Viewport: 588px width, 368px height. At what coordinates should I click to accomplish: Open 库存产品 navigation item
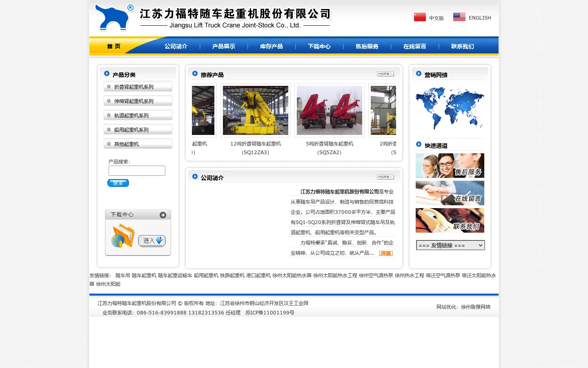pyautogui.click(x=272, y=46)
